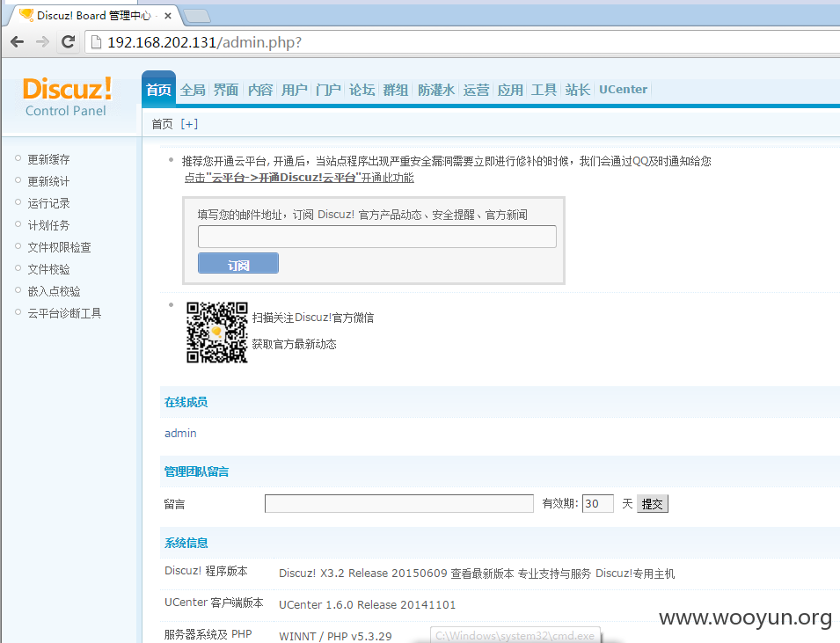The width and height of the screenshot is (840, 643).
Task: Open the 运营 navigation tab
Action: (476, 90)
